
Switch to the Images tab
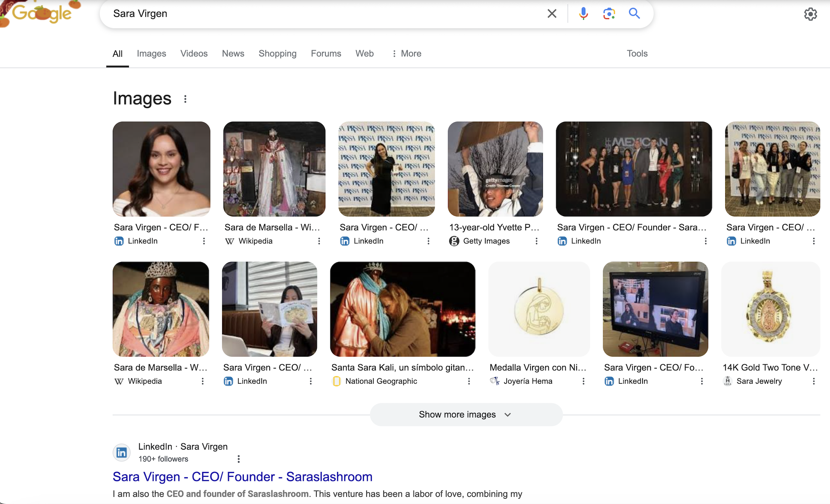pos(151,54)
